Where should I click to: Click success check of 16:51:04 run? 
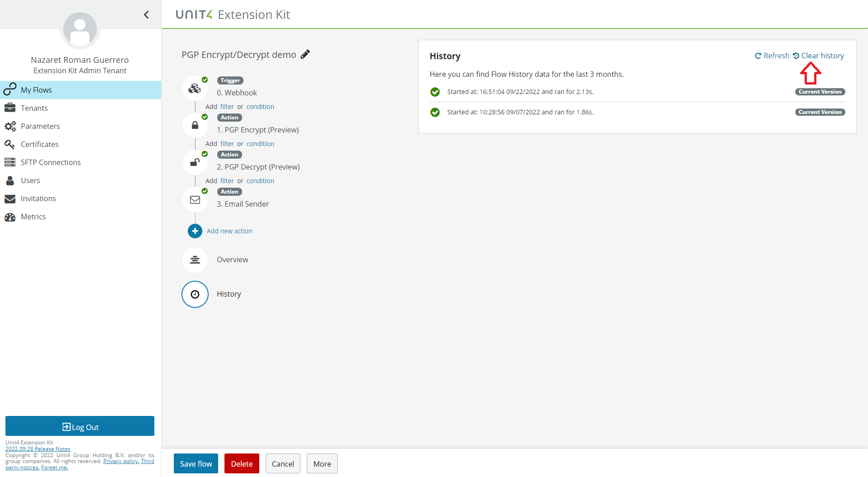click(x=435, y=92)
